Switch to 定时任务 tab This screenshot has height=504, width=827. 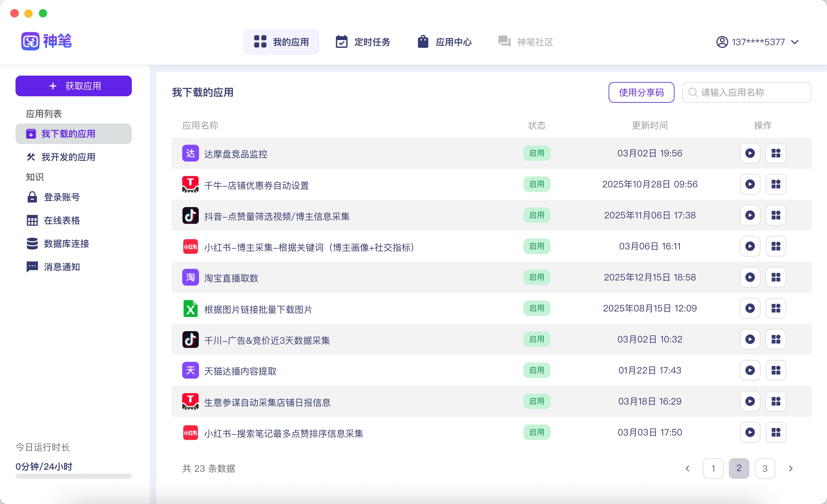click(363, 42)
